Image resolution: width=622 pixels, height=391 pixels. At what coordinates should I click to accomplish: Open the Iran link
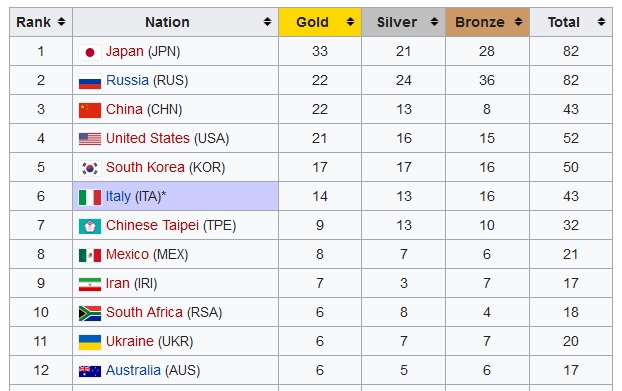118,283
